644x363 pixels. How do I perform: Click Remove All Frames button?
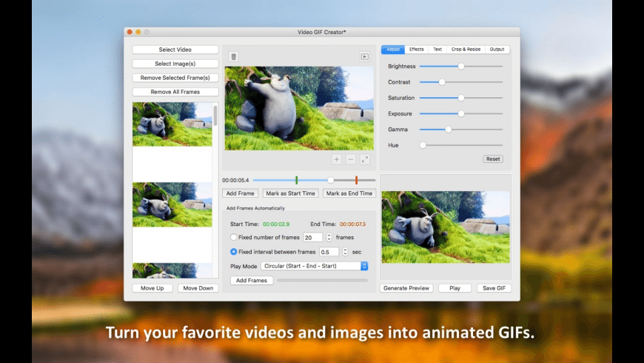175,92
